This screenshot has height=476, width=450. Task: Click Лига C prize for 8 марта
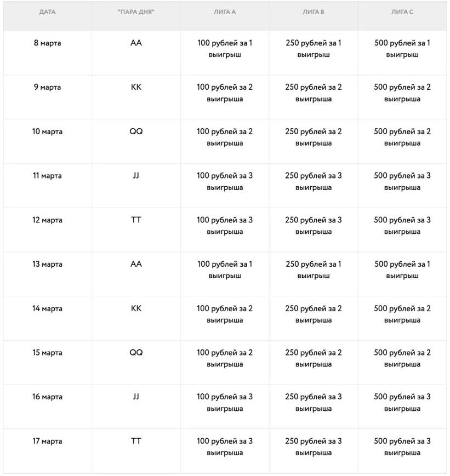point(402,49)
